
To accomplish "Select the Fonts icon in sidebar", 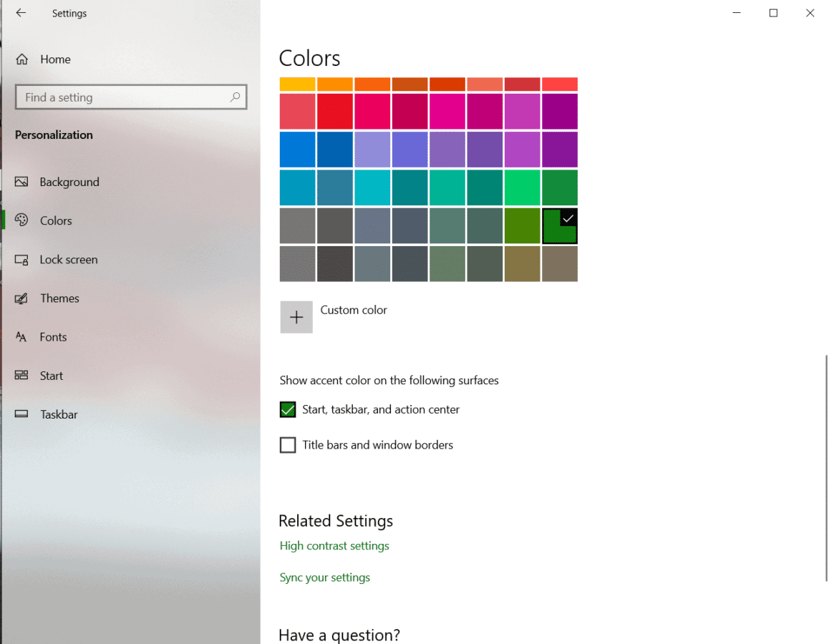I will [x=22, y=337].
